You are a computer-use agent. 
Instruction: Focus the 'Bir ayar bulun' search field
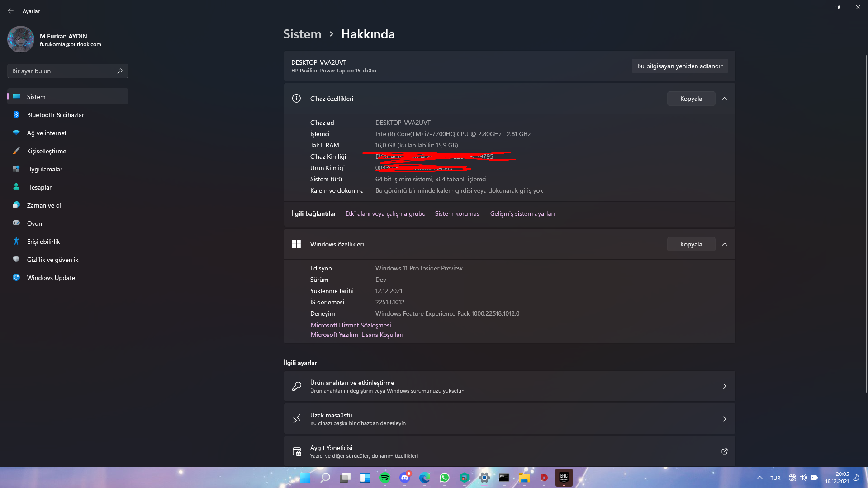(x=68, y=71)
